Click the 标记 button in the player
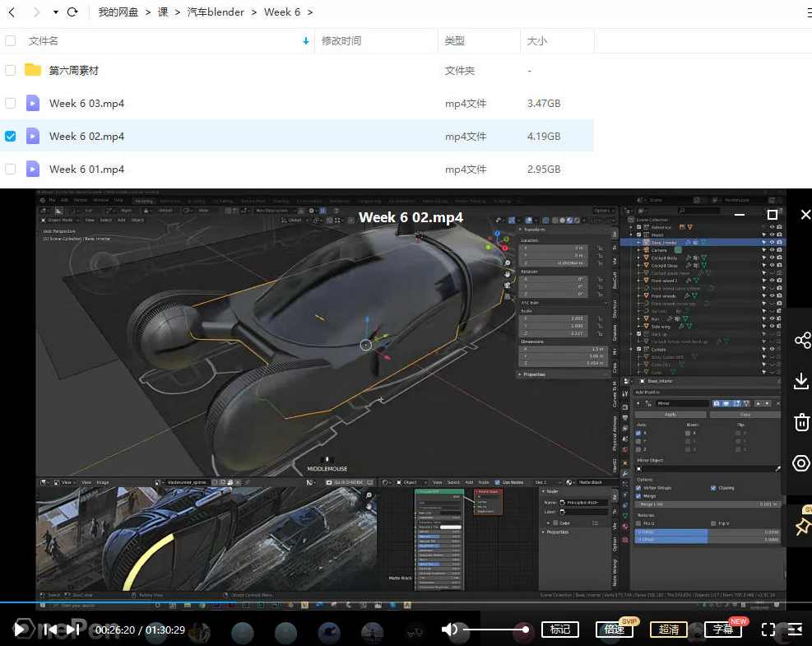This screenshot has width=812, height=646. [x=560, y=630]
